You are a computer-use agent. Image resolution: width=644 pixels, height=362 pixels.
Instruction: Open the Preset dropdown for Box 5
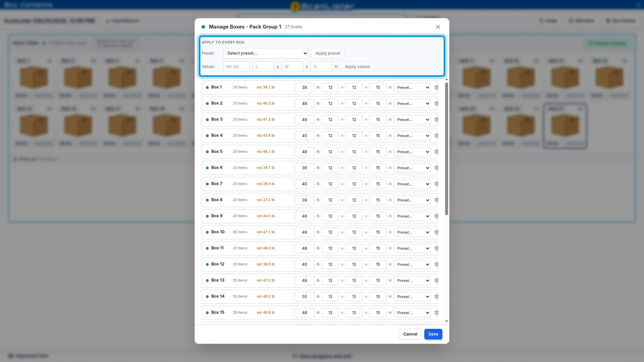tap(412, 152)
